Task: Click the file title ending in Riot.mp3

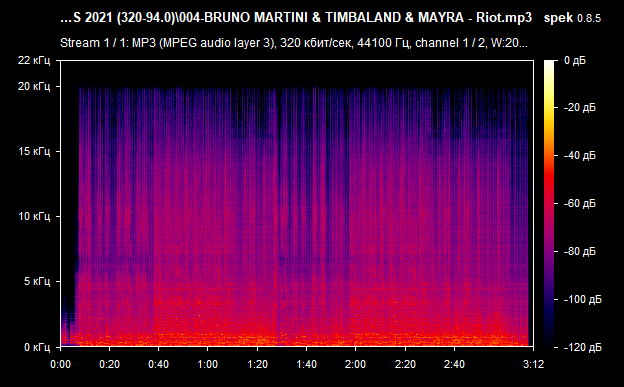Action: coord(296,18)
